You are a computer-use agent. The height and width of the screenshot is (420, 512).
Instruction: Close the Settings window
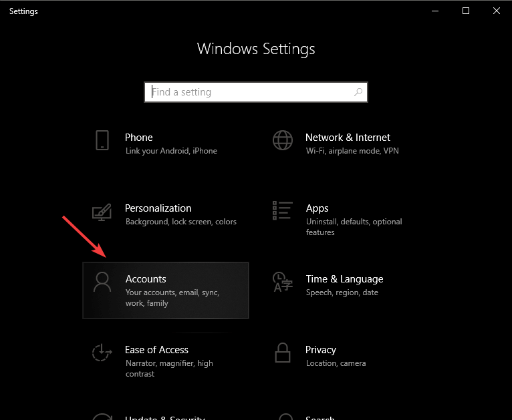pos(497,11)
